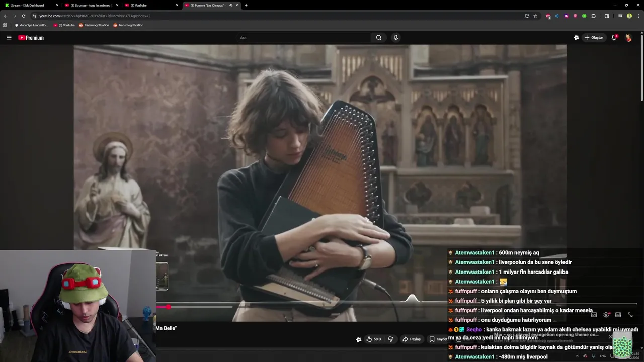Open the bookmarks apps grid icon
644x362 pixels.
pos(5,25)
